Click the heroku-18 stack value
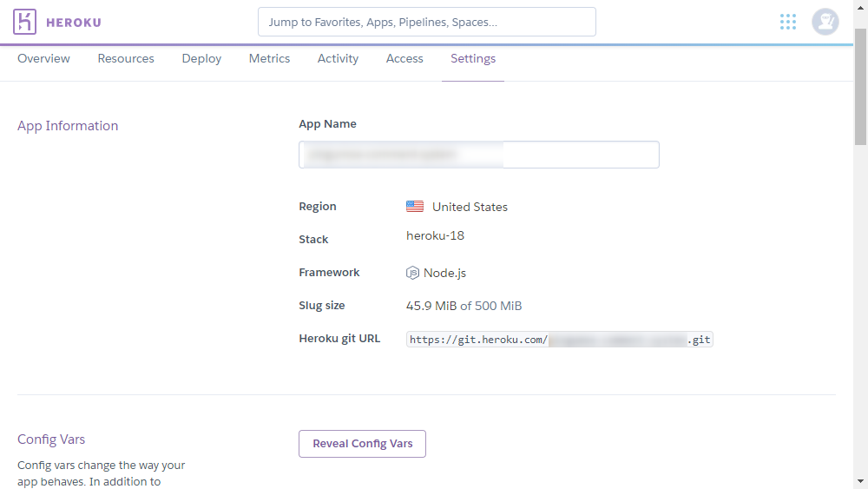Image resolution: width=868 pixels, height=489 pixels. click(435, 235)
